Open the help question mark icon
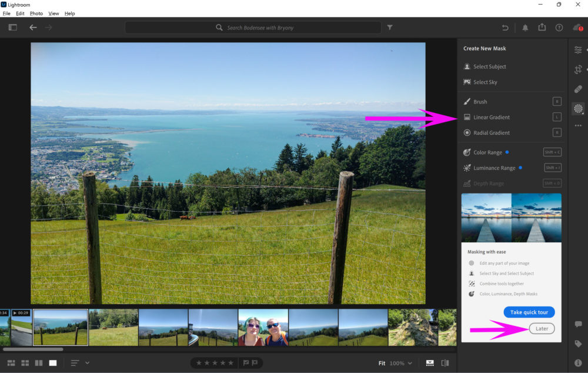This screenshot has height=373, width=588. (x=559, y=28)
